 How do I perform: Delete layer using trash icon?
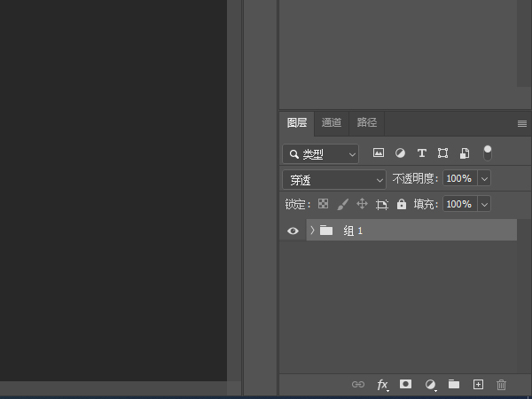coord(501,384)
